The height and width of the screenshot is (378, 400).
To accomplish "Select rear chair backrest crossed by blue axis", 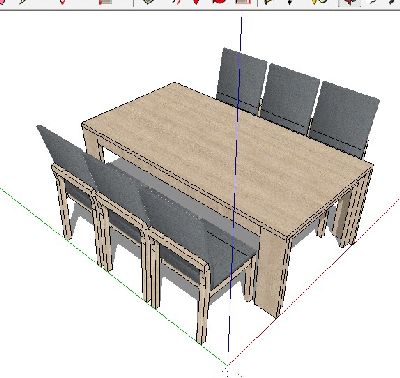I will (241, 81).
